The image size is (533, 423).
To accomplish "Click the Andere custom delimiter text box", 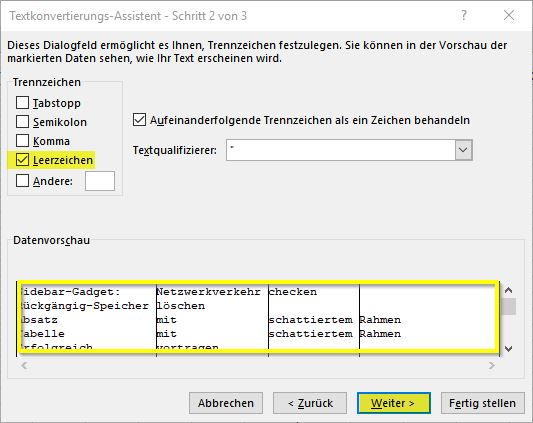I will (100, 181).
